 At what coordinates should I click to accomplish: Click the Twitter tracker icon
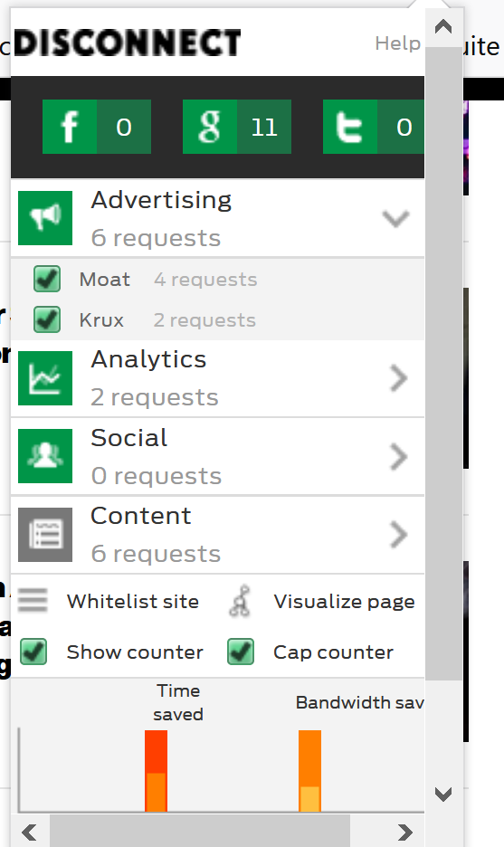(x=350, y=127)
